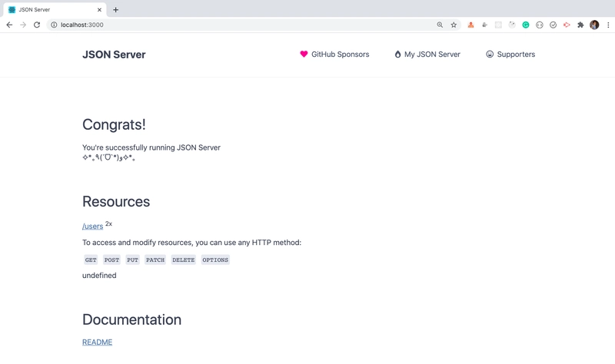Open the Chrome three-dot menu

point(608,25)
